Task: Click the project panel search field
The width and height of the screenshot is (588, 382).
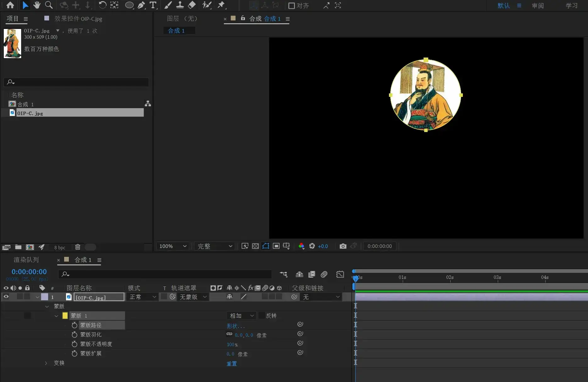Action: click(x=76, y=82)
